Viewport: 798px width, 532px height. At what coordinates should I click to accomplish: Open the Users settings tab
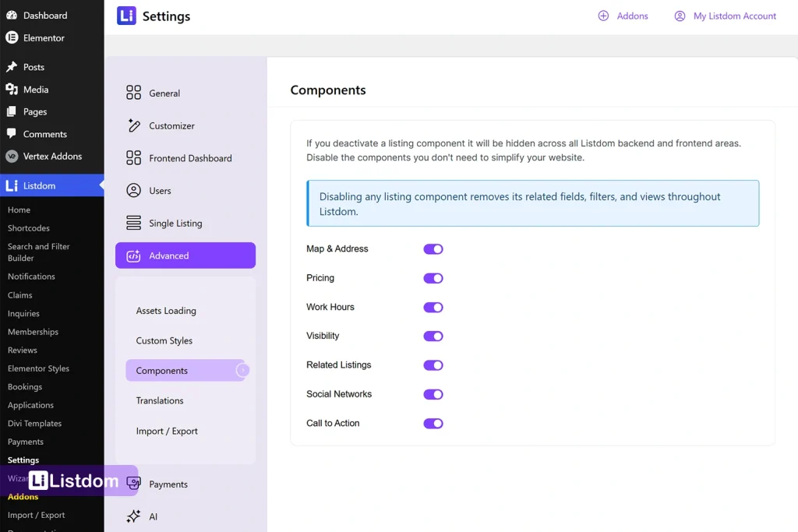185,191
